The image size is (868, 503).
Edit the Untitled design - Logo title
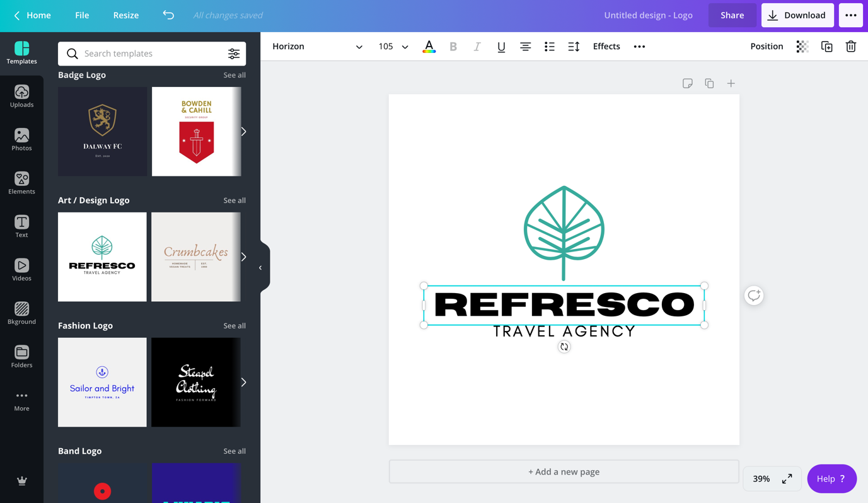tap(648, 15)
